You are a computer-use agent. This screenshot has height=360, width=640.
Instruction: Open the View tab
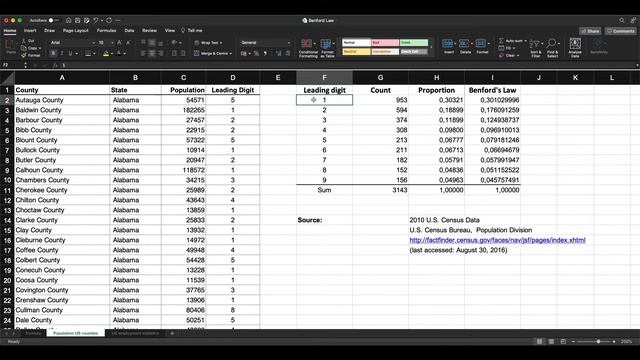point(170,31)
